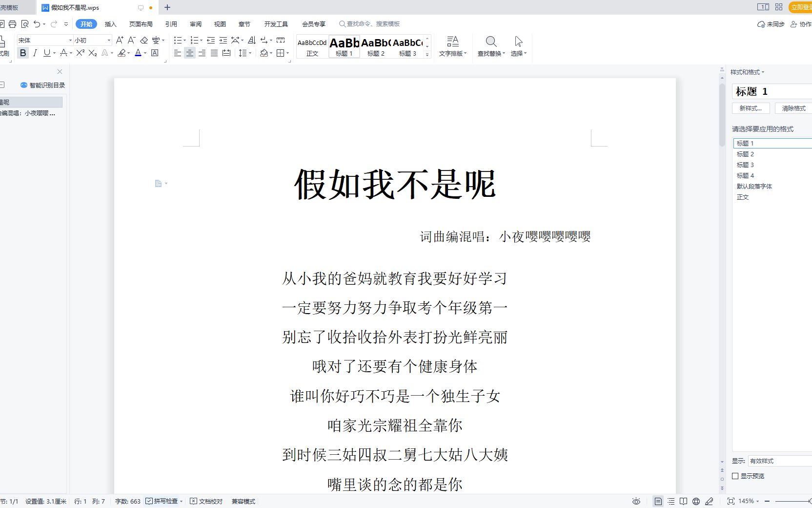The height and width of the screenshot is (508, 812).
Task: Select 默认段落字体 in styles list
Action: pyautogui.click(x=754, y=186)
